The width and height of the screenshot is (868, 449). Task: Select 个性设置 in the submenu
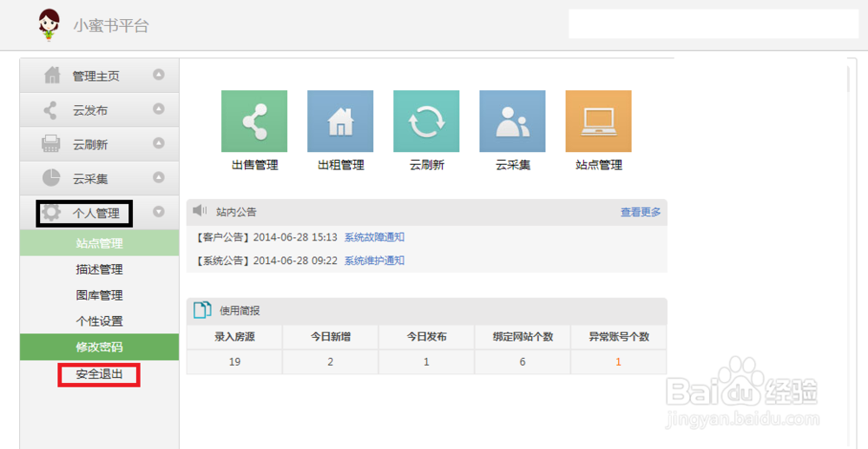coord(100,321)
